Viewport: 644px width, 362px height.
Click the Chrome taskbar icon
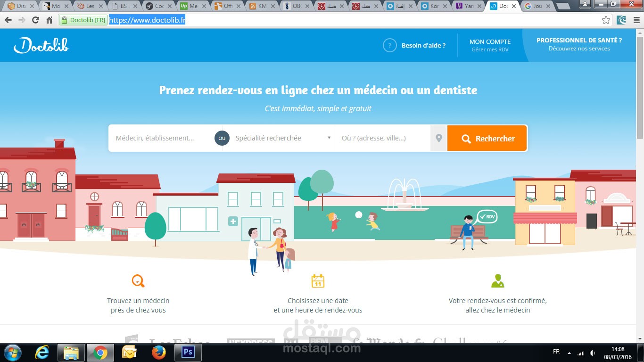[x=100, y=353]
